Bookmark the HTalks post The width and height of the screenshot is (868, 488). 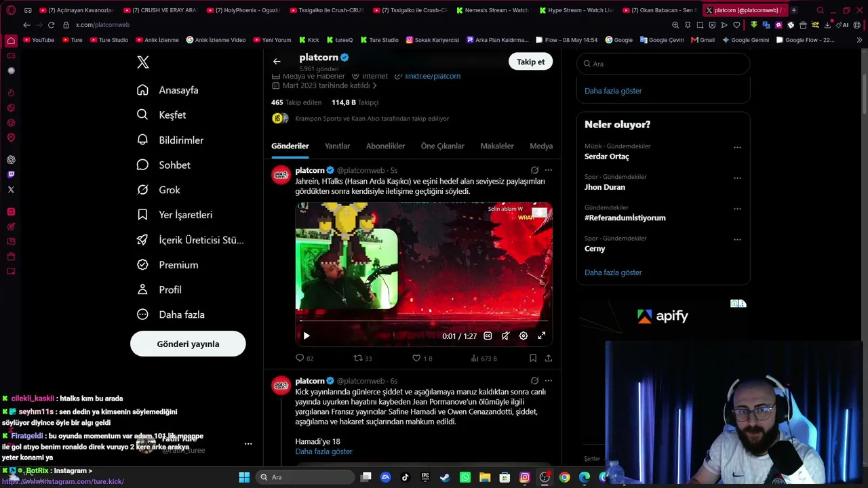(x=533, y=358)
